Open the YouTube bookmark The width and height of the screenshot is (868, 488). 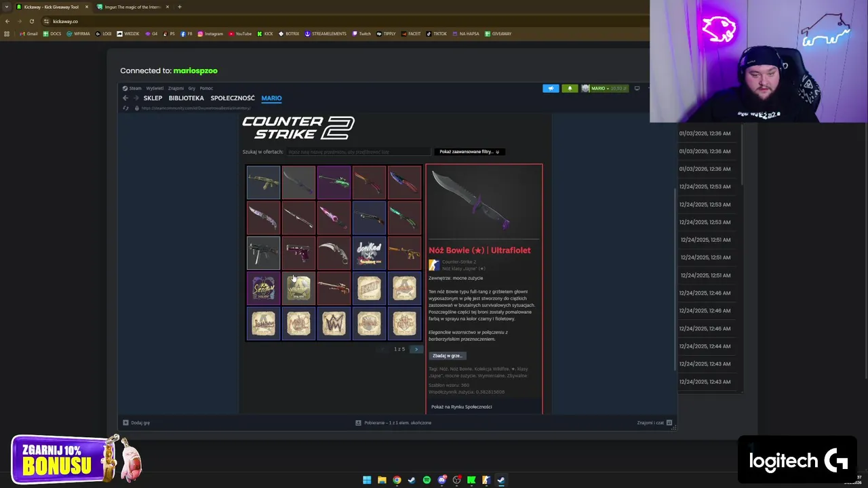[x=240, y=34]
